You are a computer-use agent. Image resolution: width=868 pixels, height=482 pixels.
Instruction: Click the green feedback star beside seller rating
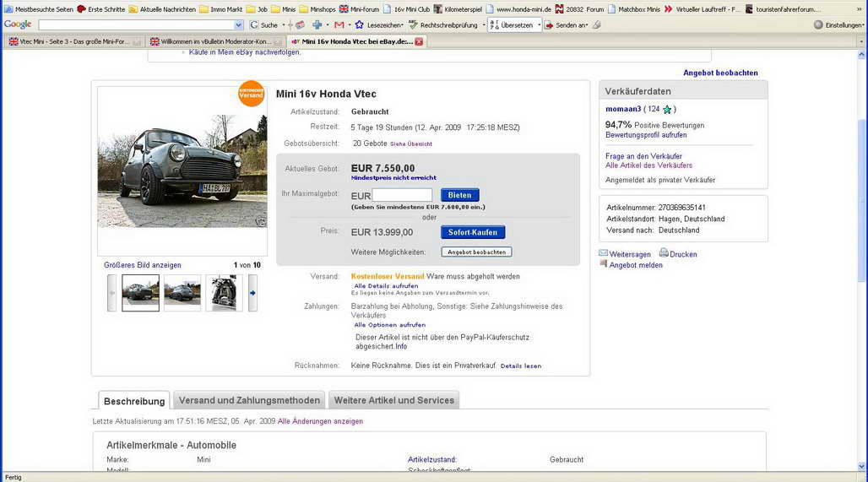coord(667,110)
